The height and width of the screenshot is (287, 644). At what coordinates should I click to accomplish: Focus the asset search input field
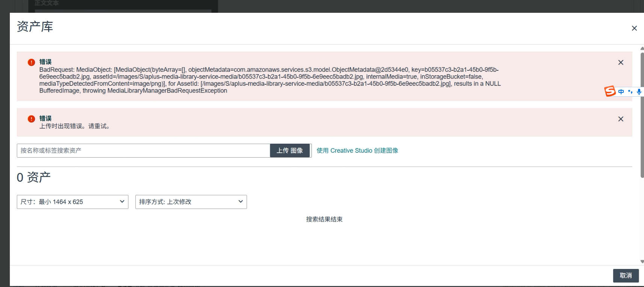(x=143, y=150)
